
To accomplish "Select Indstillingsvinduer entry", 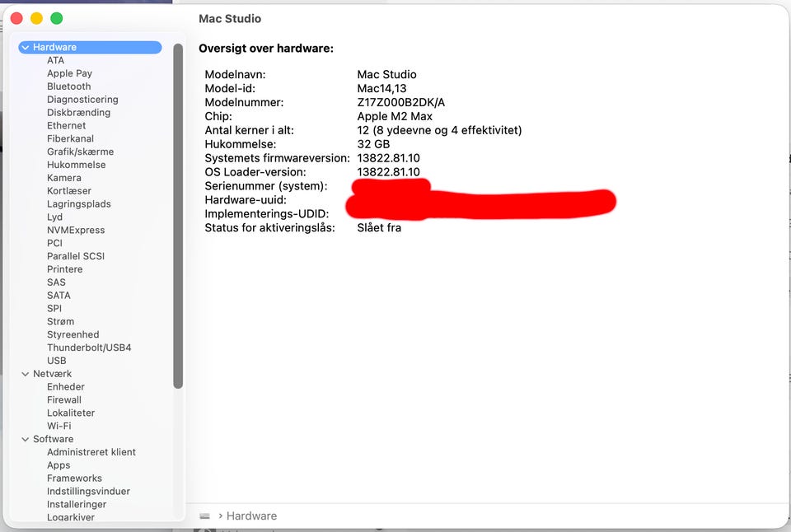I will coord(88,492).
